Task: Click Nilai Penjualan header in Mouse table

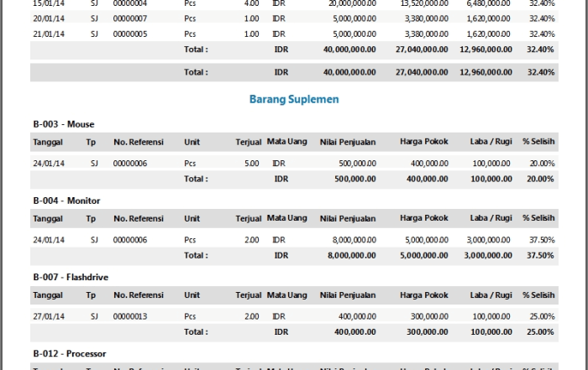Action: point(348,142)
